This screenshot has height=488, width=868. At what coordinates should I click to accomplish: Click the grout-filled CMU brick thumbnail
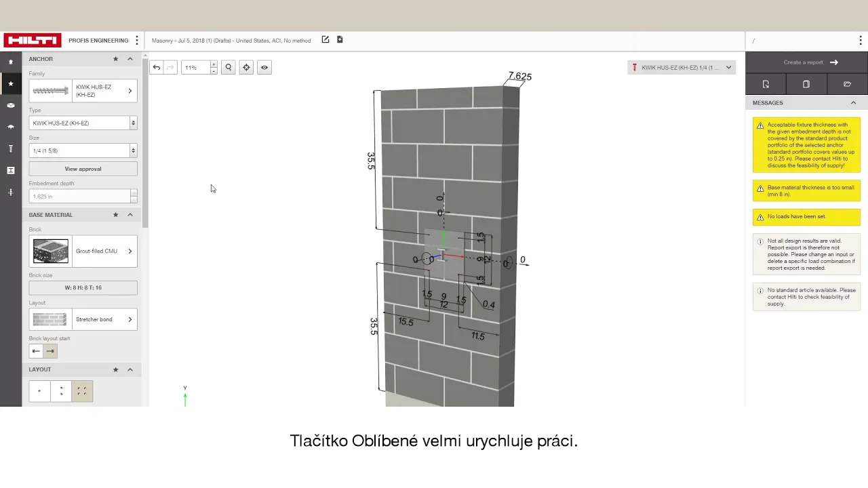pos(51,251)
